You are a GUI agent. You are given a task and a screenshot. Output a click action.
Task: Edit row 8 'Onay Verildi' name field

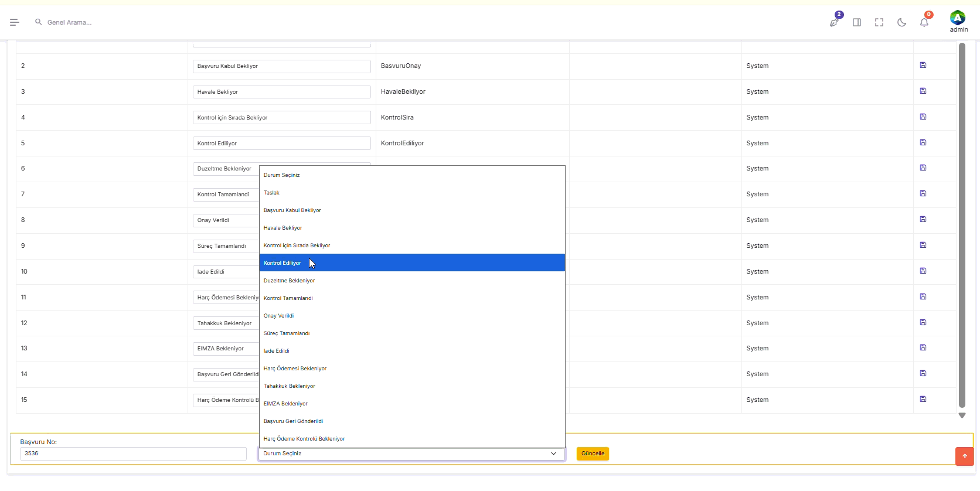(x=226, y=220)
